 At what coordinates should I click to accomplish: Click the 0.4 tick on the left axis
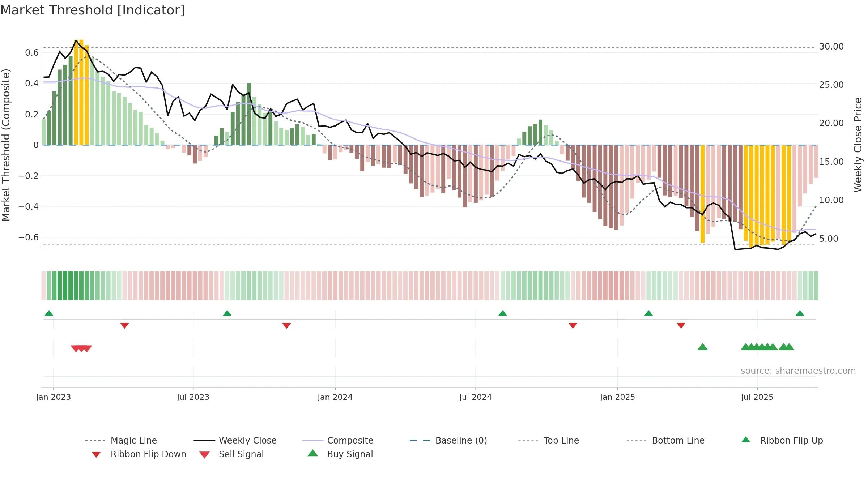click(x=32, y=84)
